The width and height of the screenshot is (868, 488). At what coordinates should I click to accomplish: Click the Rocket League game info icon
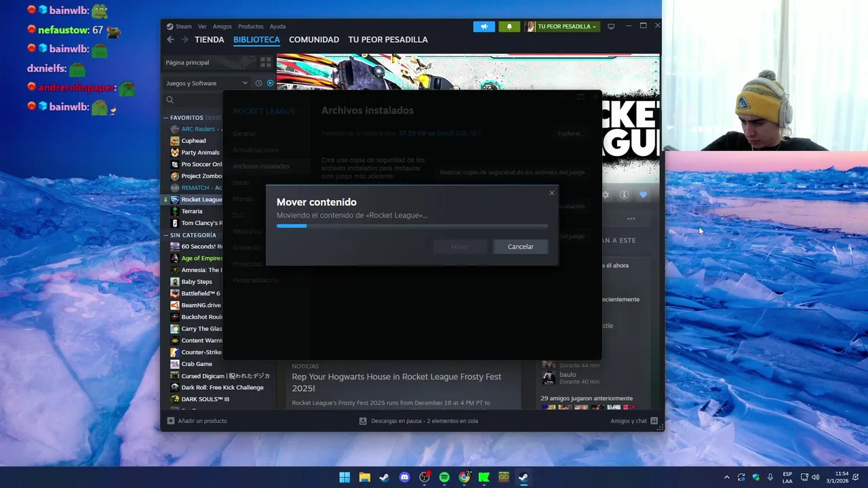pos(624,195)
